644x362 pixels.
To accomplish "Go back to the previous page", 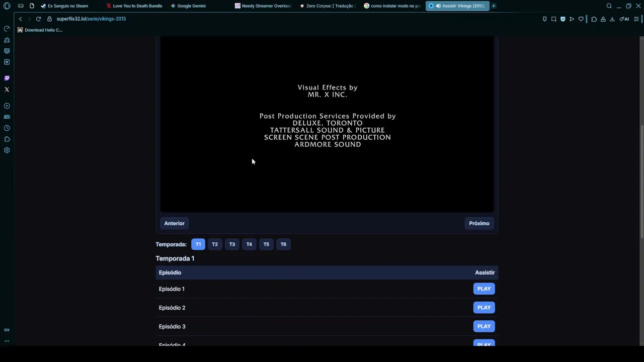I will 20,19.
